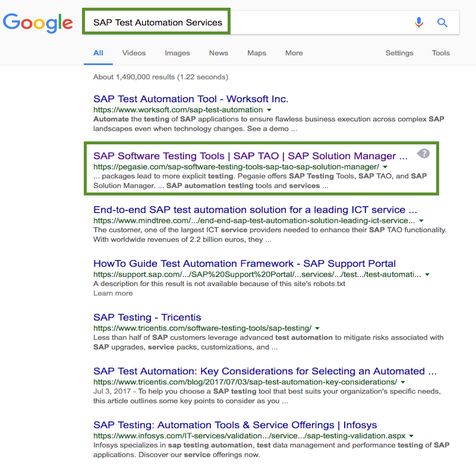
Task: Expand arrow next to tricentis.com/software-testing-tools URL
Action: tap(317, 328)
